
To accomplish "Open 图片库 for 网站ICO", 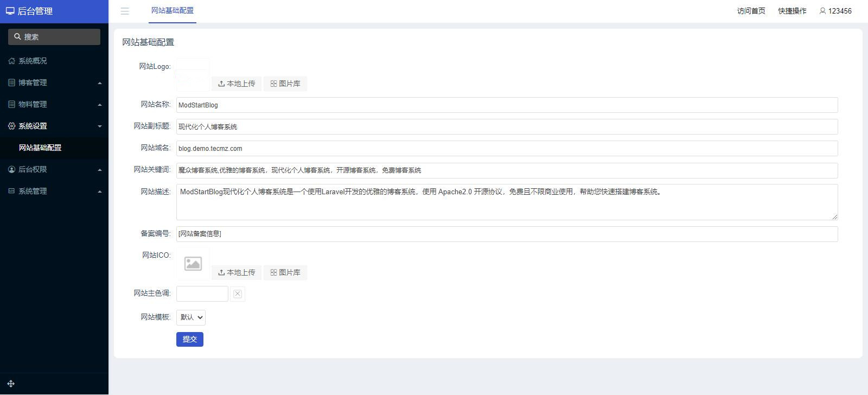I will (x=285, y=272).
